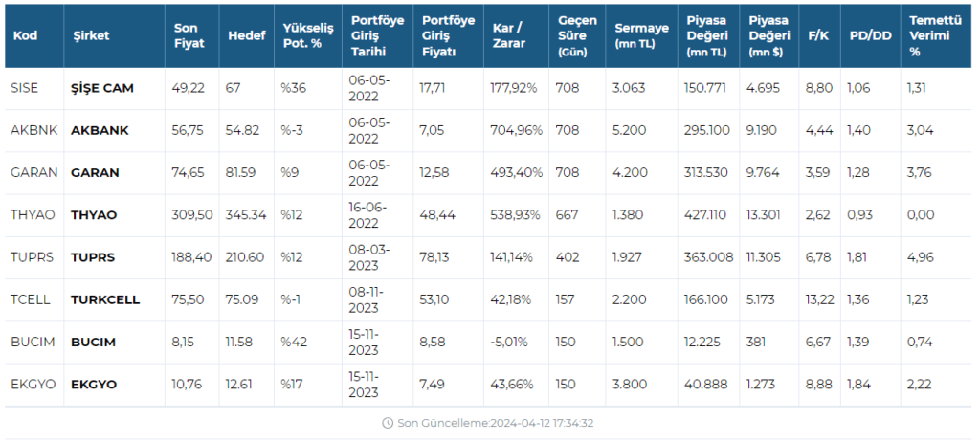Click the Yükseliş Pot. % column header
This screenshot has width=980, height=442.
[x=307, y=36]
